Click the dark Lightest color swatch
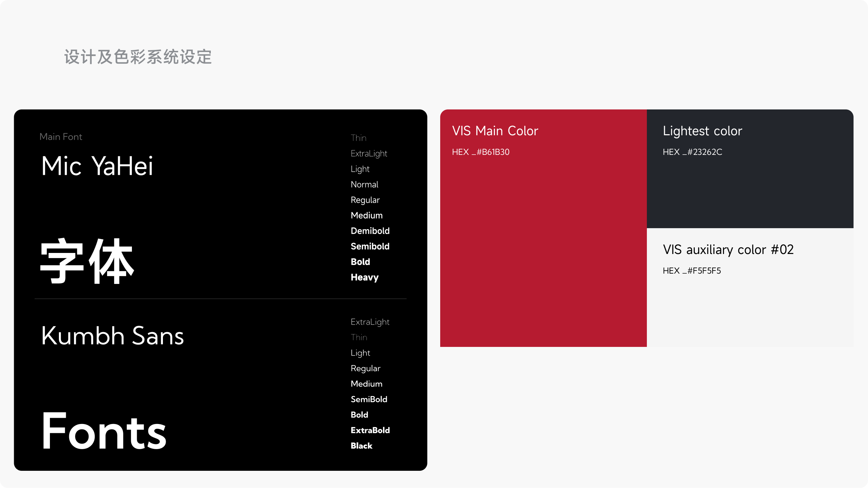 [x=750, y=193]
